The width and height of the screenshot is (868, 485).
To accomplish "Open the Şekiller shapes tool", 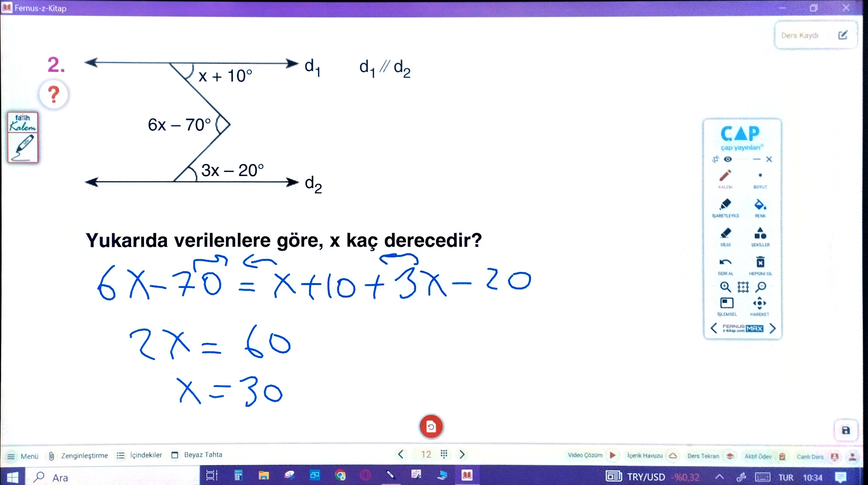I will click(760, 234).
